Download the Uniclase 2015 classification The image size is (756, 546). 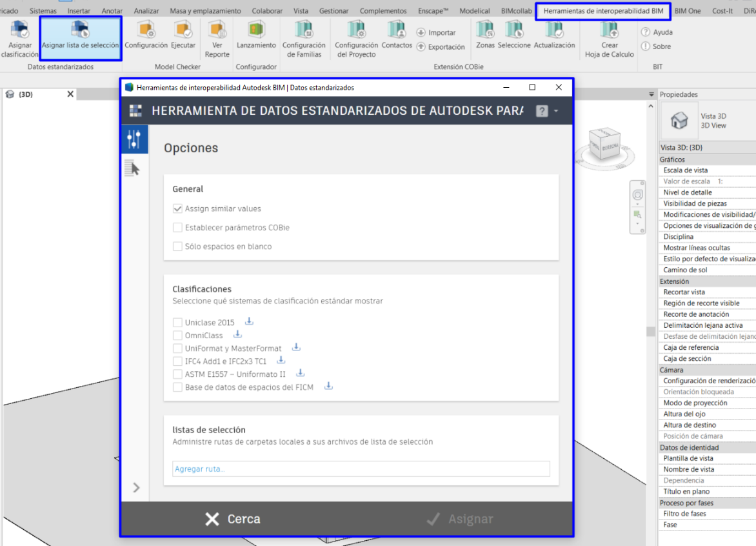[249, 321]
